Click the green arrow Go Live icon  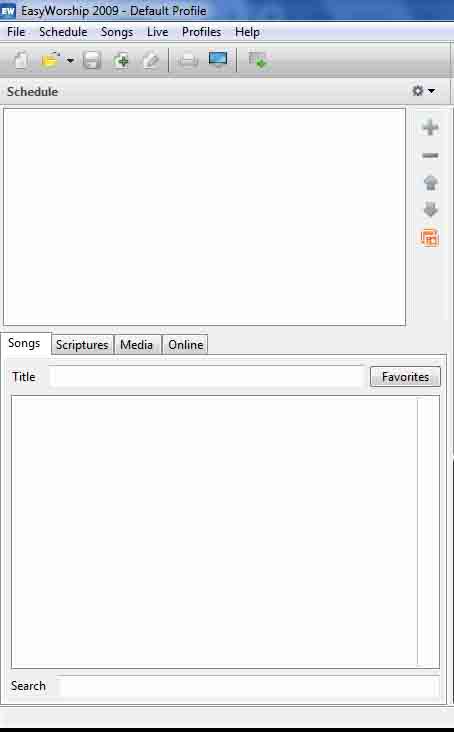(258, 61)
